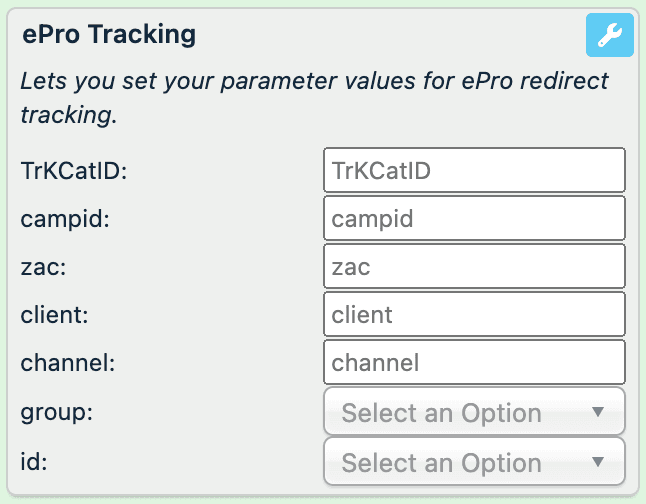
Task: Focus the TrKCatID input field
Action: 474,170
